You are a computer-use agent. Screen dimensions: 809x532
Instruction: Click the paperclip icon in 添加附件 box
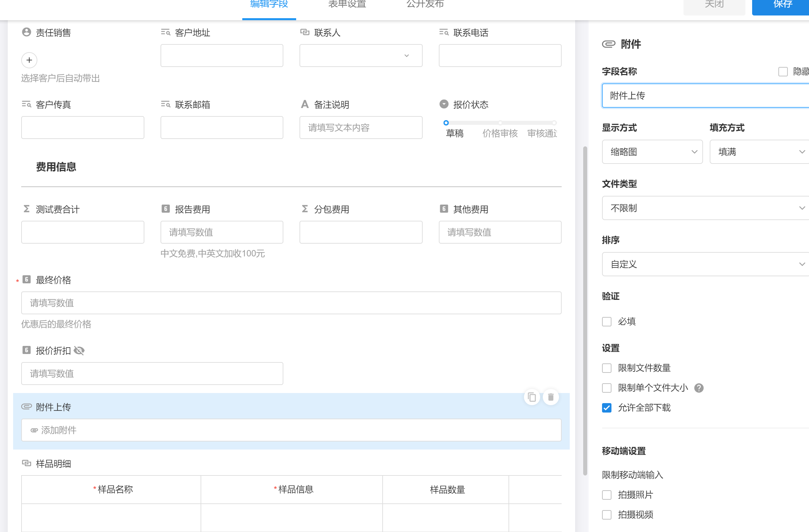(x=34, y=430)
